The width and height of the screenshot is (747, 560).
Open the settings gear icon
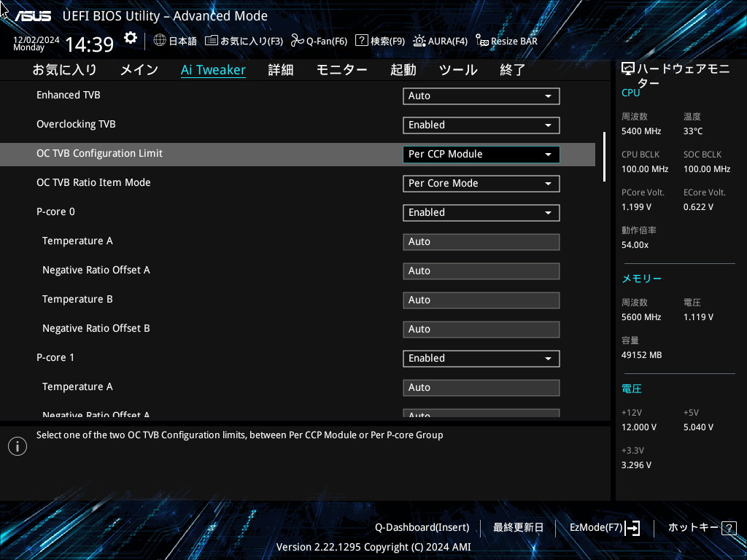130,38
